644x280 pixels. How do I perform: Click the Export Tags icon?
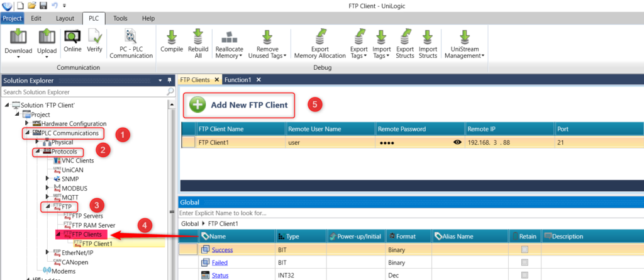click(359, 36)
